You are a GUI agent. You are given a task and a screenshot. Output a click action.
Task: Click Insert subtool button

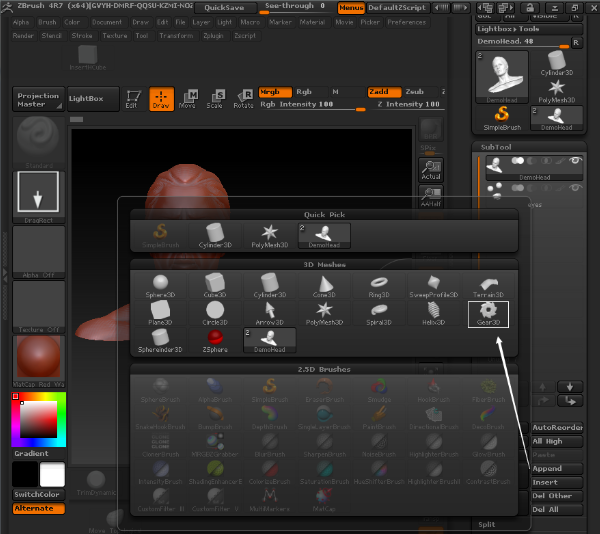tap(557, 482)
